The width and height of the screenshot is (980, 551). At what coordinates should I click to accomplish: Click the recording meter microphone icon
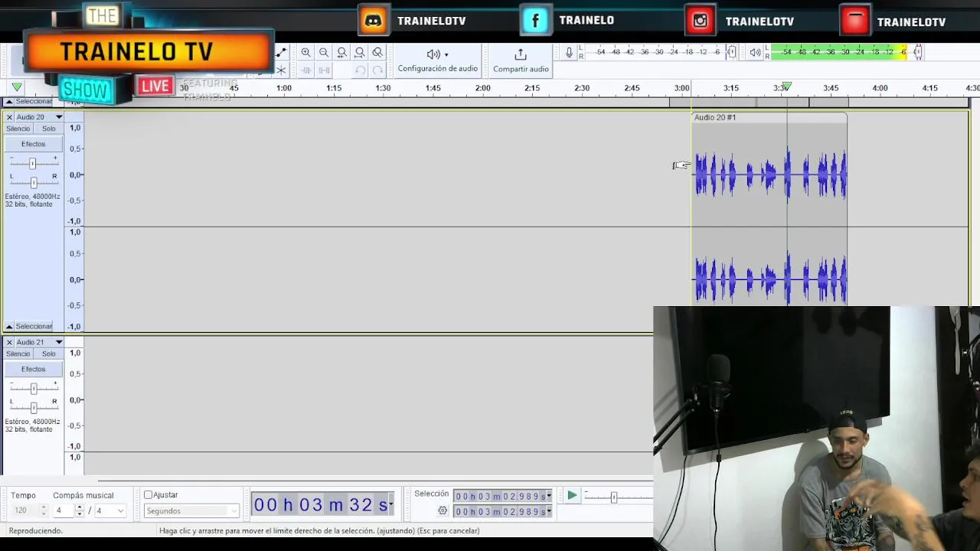569,52
